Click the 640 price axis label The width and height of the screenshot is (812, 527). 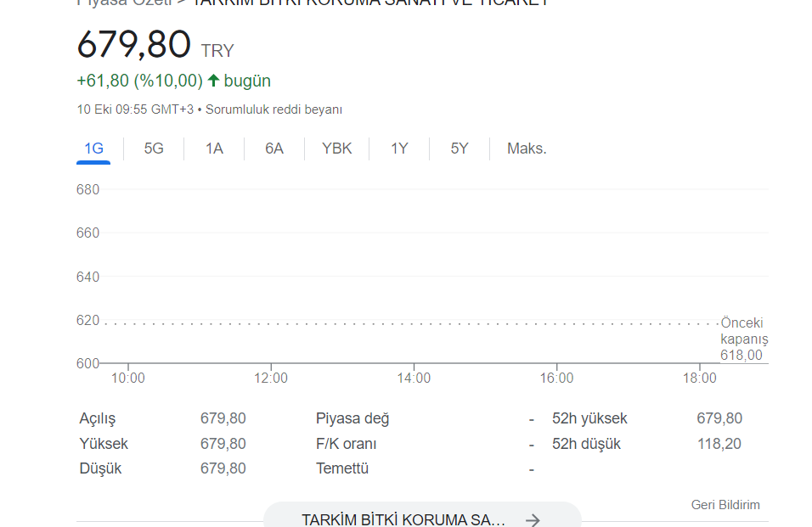(87, 278)
